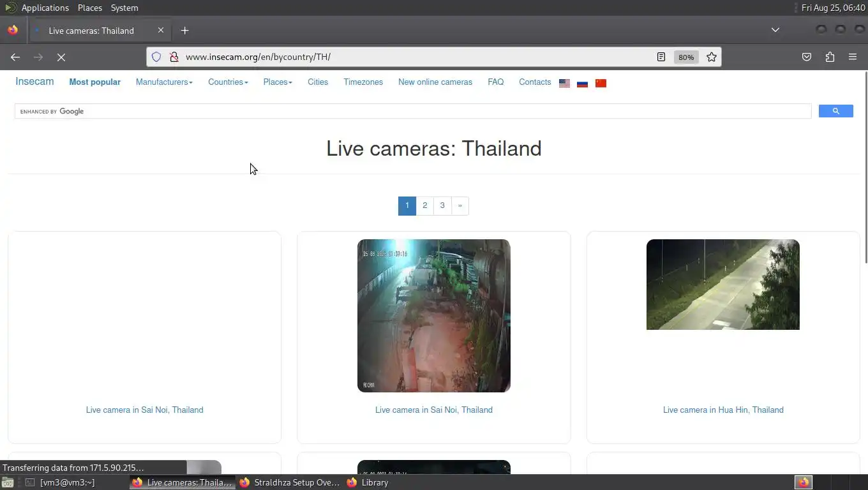Open the Firefox hamburger application menu
The height and width of the screenshot is (490, 868).
[x=853, y=57]
